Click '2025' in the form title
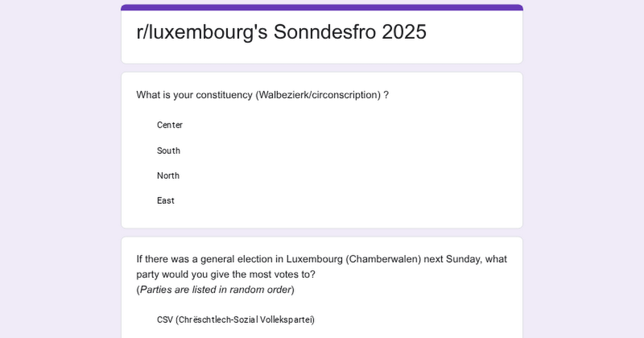644x338 pixels. (x=404, y=32)
